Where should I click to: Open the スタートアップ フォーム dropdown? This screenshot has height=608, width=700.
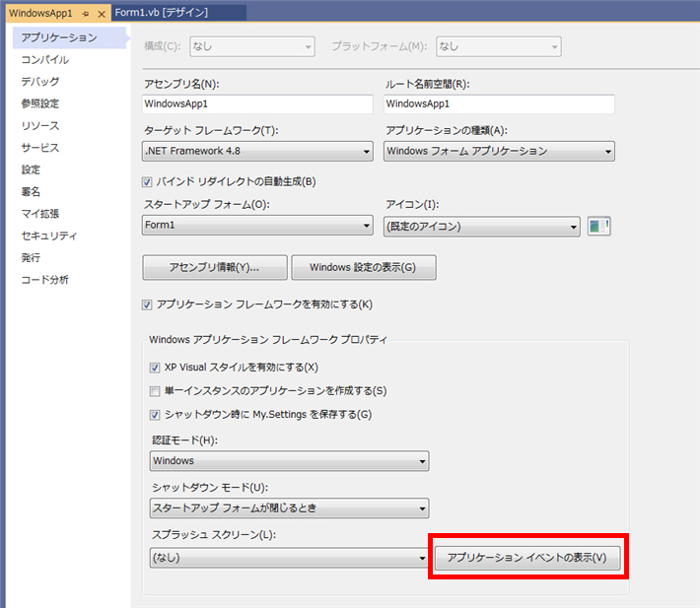coord(257,226)
